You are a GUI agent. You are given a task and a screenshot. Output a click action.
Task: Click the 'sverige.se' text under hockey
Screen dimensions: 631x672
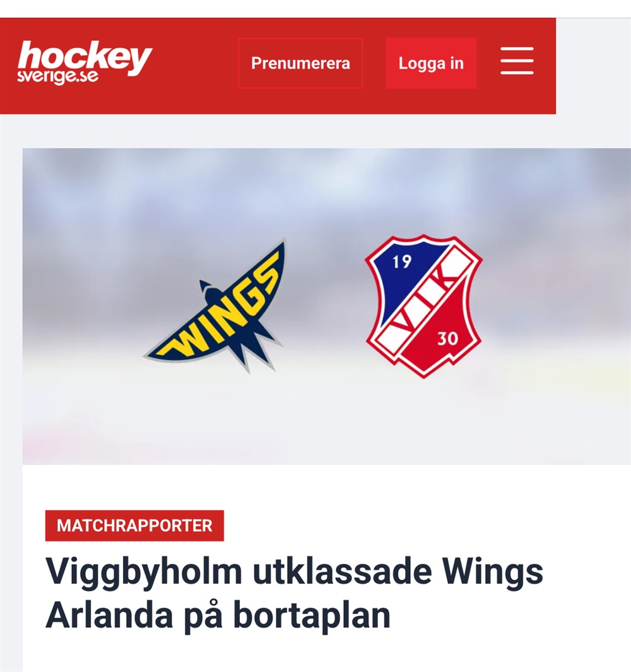pyautogui.click(x=58, y=76)
